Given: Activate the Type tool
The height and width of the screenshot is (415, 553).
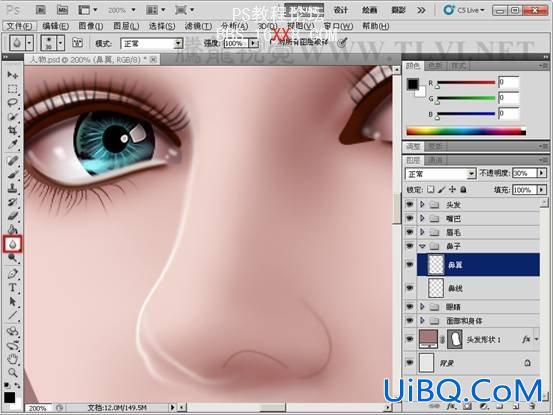Looking at the screenshot, I should point(12,288).
